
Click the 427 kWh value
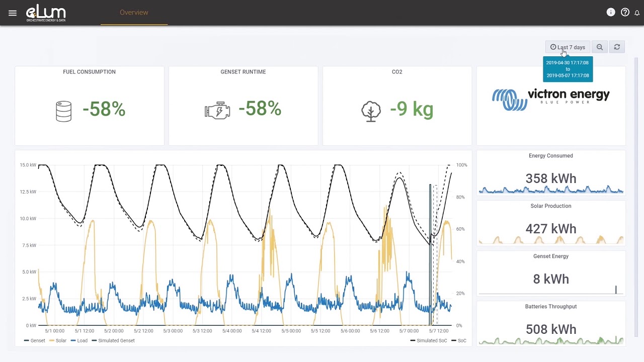point(551,229)
